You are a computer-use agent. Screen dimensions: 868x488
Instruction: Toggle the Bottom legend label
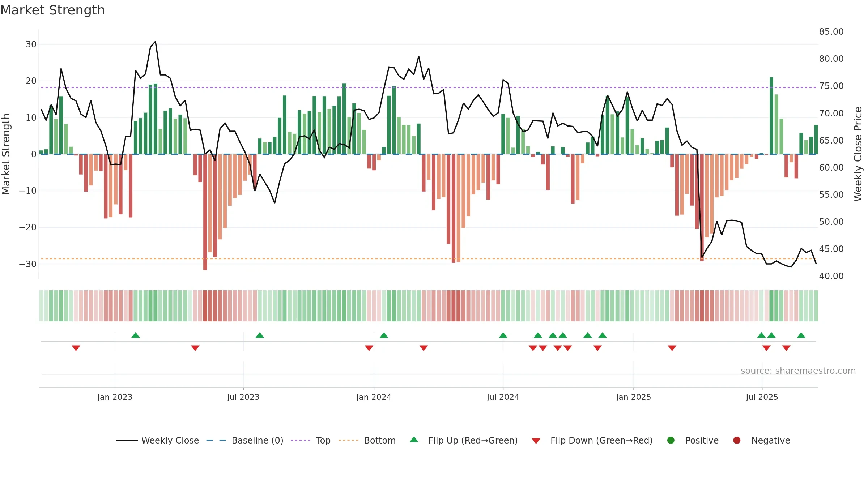[380, 440]
